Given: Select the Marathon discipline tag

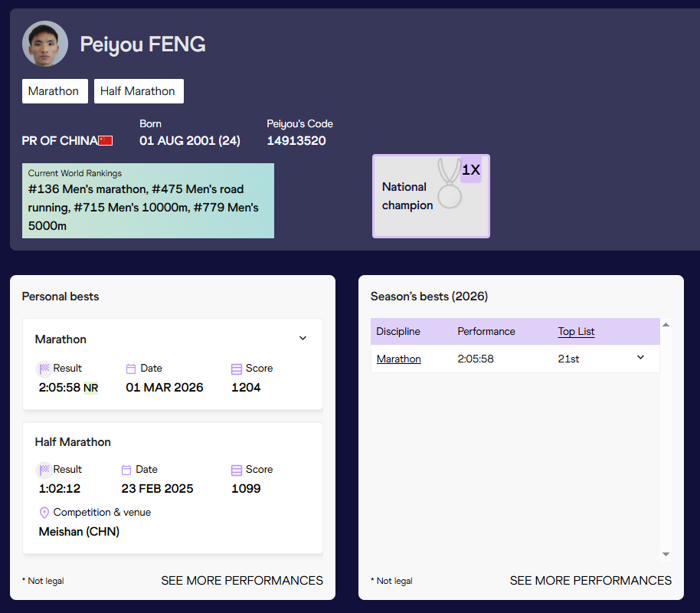Looking at the screenshot, I should click(x=54, y=91).
